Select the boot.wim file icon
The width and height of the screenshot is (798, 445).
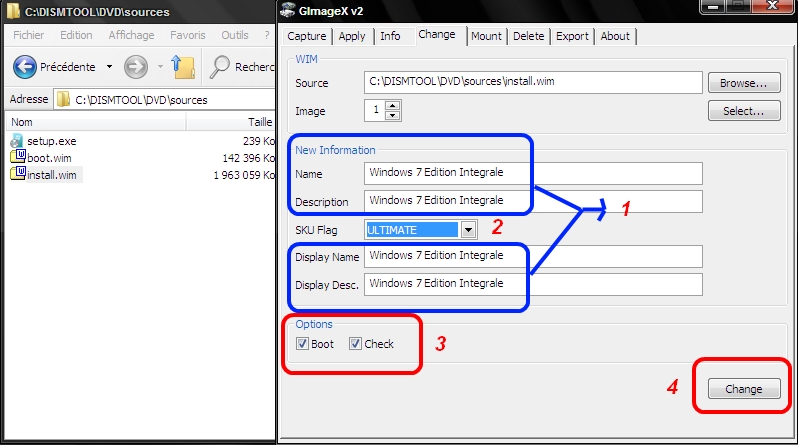[x=17, y=158]
